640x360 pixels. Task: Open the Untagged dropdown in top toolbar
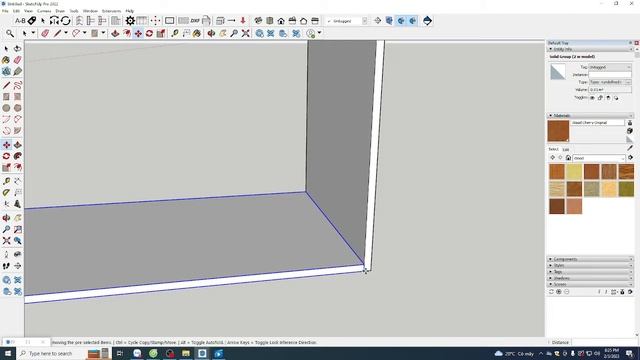click(347, 21)
